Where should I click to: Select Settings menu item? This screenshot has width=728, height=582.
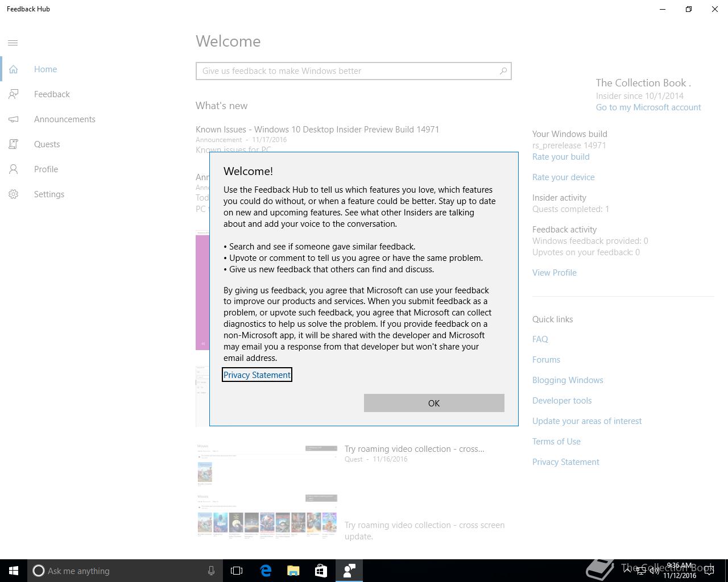49,194
